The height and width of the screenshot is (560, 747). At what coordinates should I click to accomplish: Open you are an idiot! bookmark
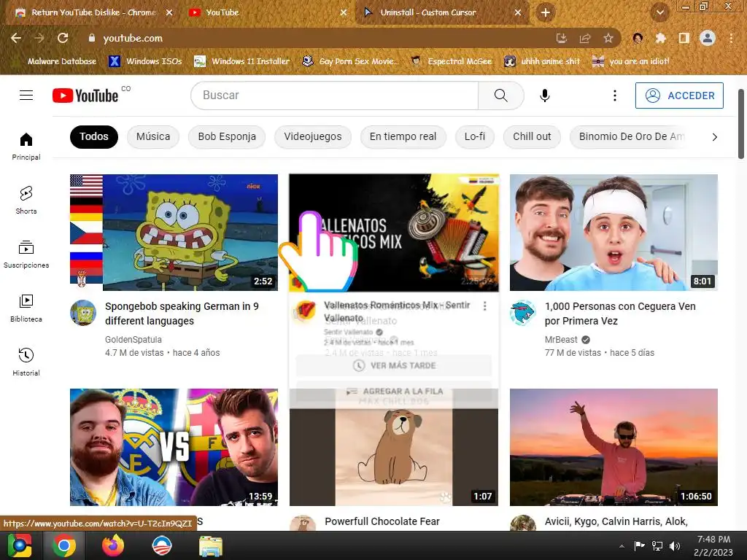631,61
